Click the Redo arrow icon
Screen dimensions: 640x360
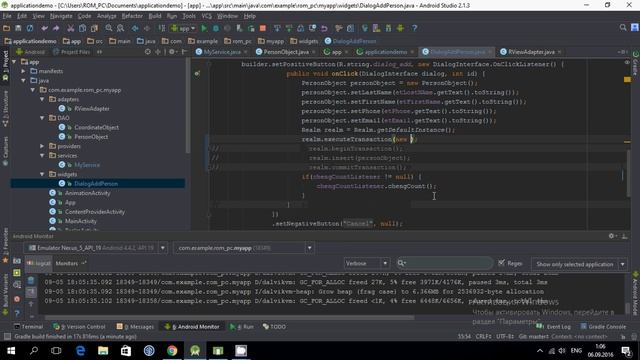pos(56,28)
